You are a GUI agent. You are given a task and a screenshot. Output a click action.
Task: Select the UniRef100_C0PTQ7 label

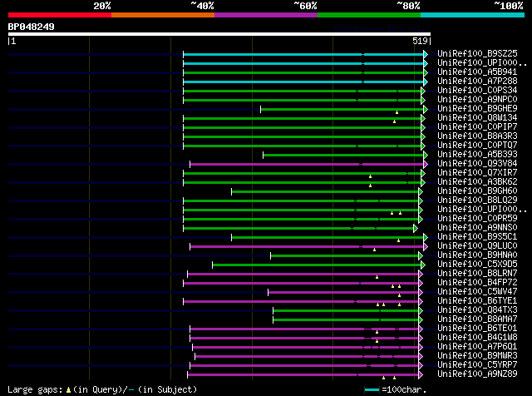coord(477,146)
